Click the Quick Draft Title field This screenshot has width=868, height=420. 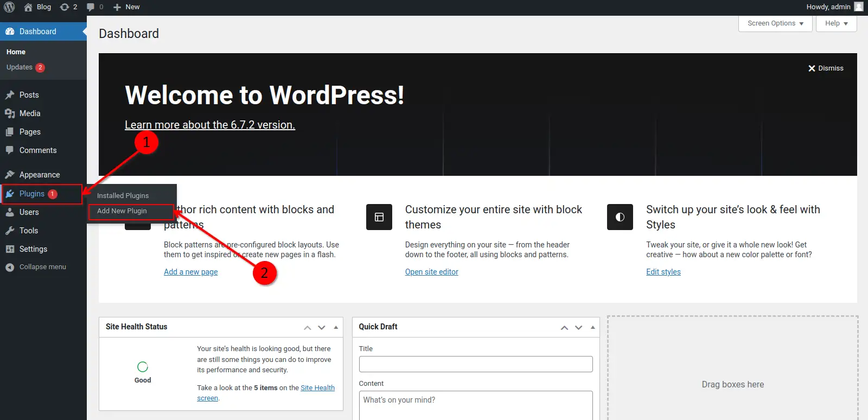476,364
